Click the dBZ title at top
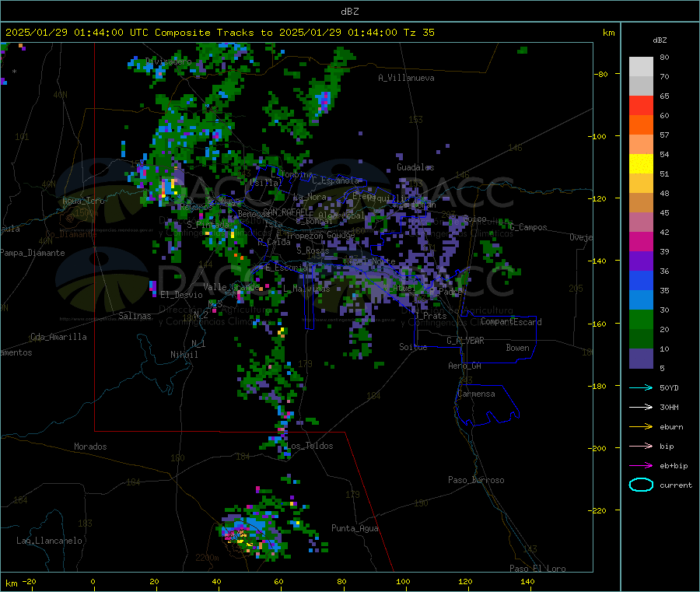Screen dimensions: 700x592 coord(350,12)
